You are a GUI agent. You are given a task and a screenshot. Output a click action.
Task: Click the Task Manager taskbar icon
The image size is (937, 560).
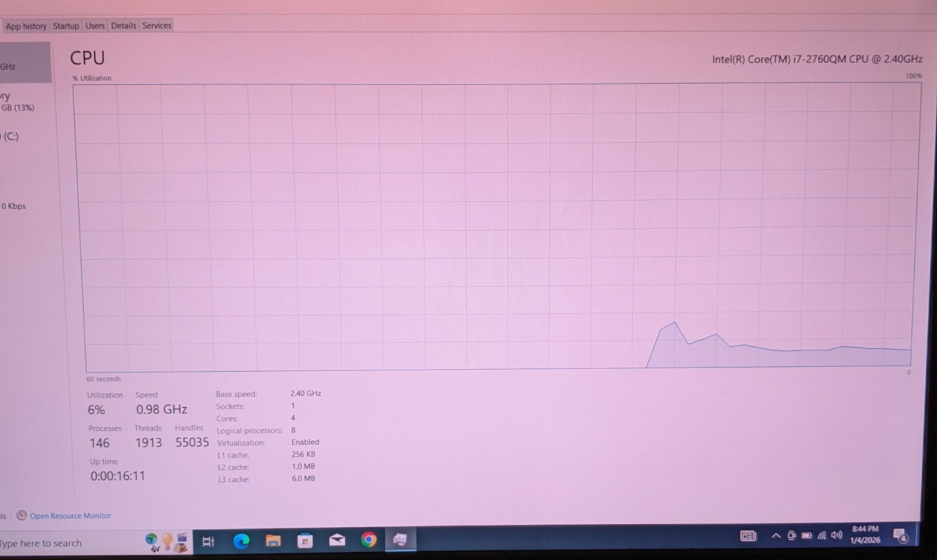point(401,540)
